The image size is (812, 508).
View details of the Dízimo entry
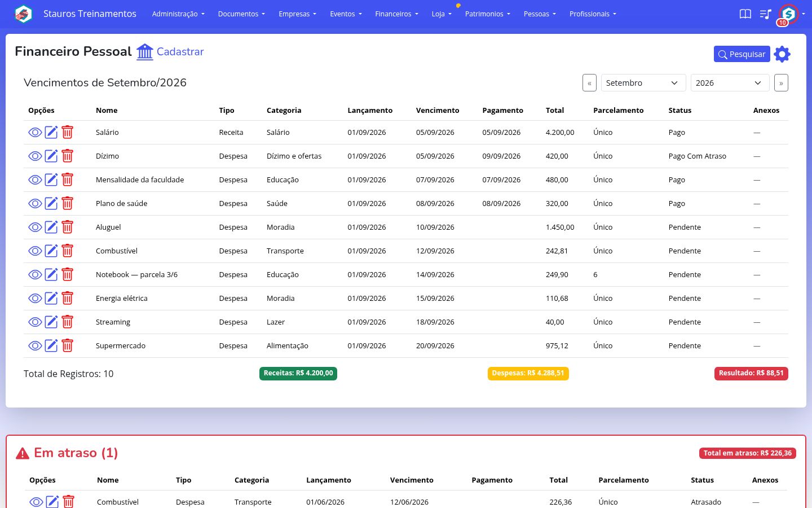tap(35, 156)
